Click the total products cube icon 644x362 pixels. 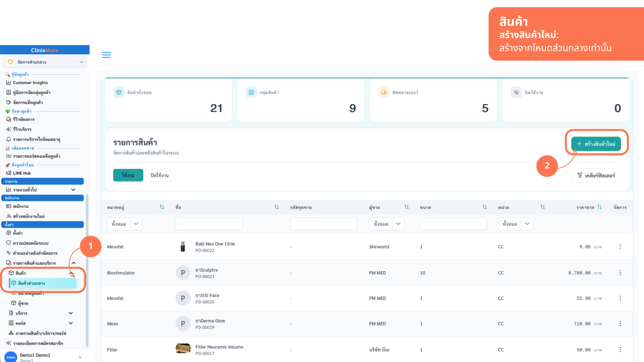(119, 92)
